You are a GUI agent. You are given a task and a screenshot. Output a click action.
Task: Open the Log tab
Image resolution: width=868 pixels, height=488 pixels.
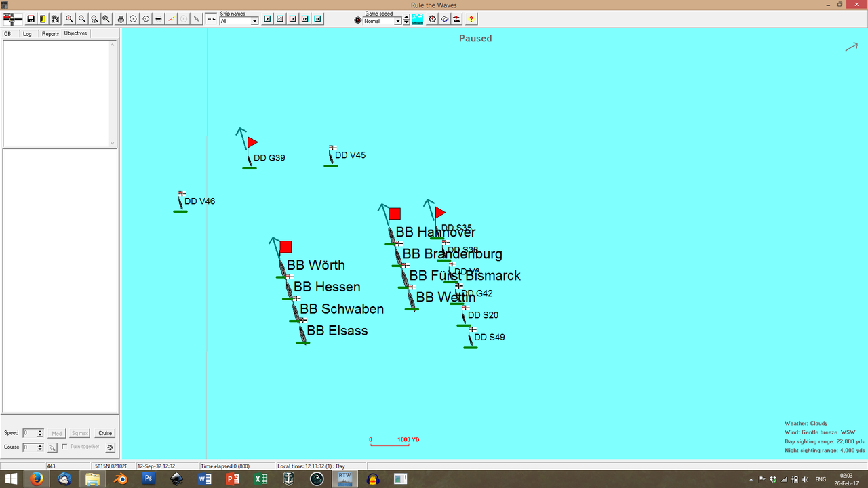27,33
